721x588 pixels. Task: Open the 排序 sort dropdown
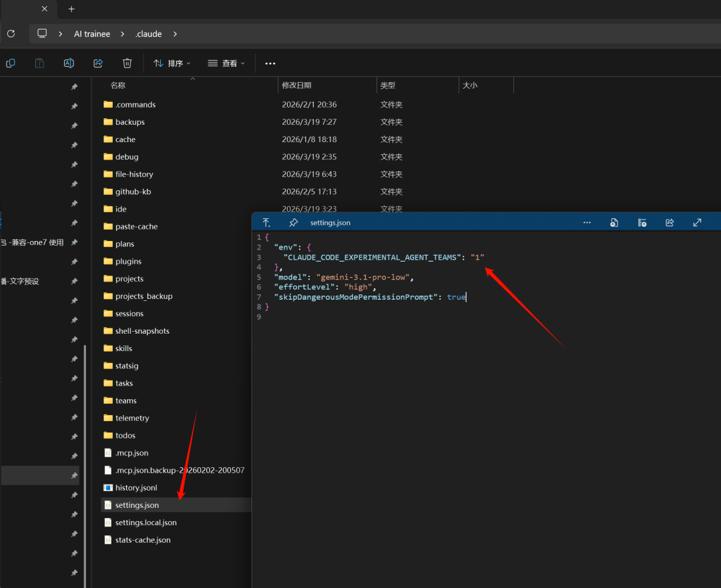172,63
